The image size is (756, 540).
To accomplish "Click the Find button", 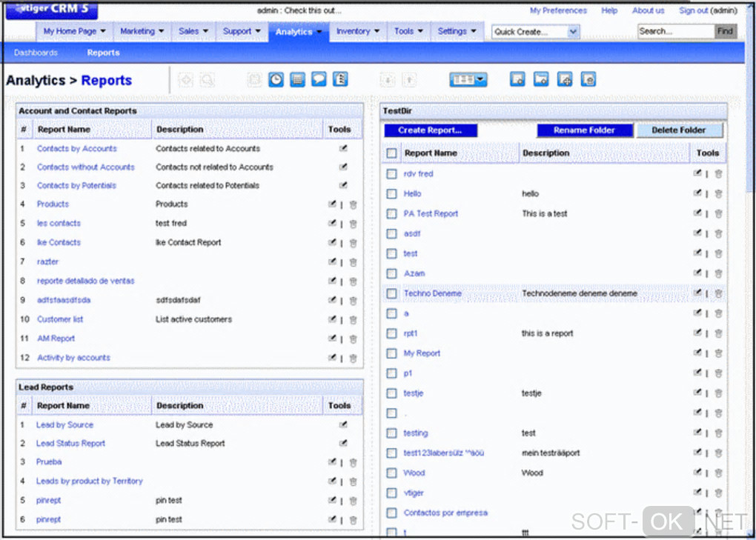I will [x=725, y=31].
